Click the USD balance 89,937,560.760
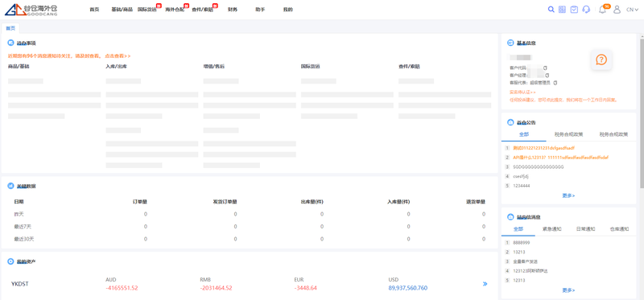The image size is (644, 300). tap(408, 288)
